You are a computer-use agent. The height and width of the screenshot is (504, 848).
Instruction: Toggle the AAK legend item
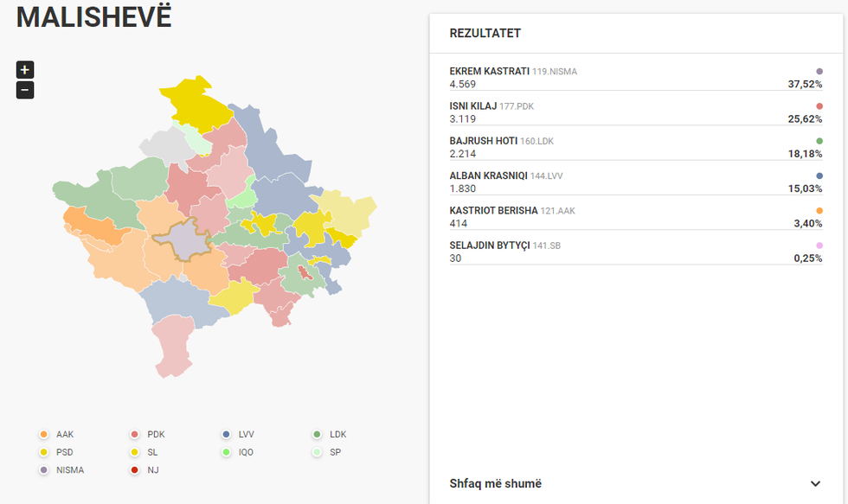(58, 435)
